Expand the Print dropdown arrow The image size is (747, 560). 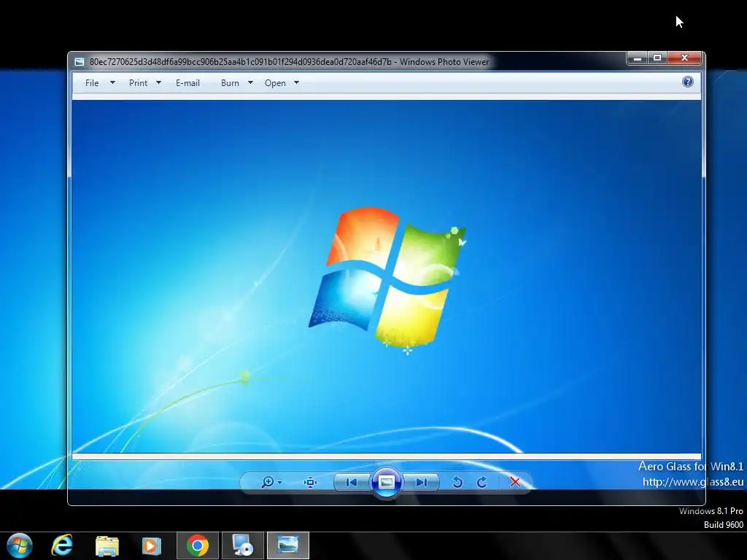158,82
